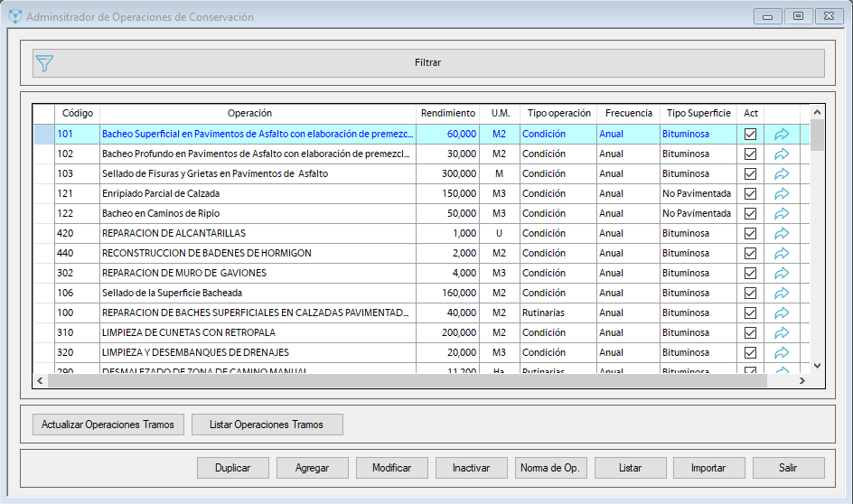Image resolution: width=853 pixels, height=504 pixels.
Task: Toggle Act checkbox for Sellado de la Superficie Bacheada
Action: pos(750,293)
